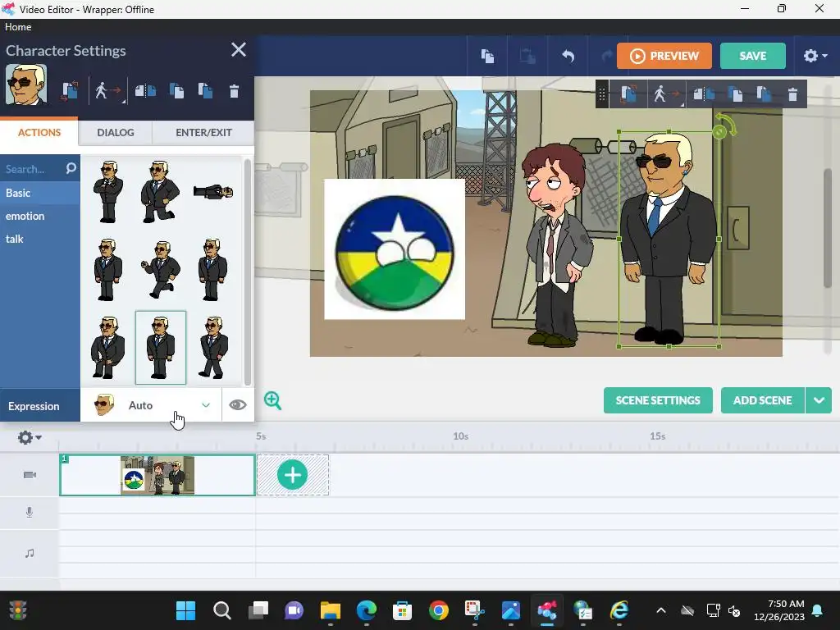
Task: Click the ADD SCENE button
Action: (762, 400)
